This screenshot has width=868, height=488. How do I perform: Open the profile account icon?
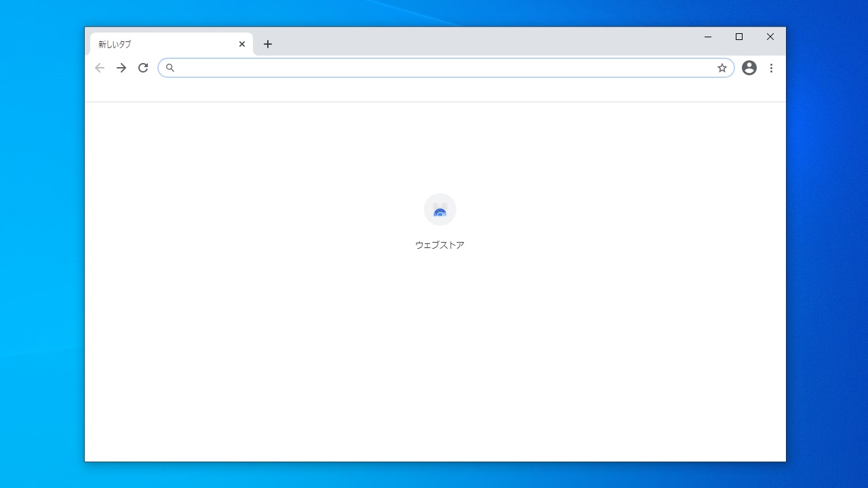coord(749,68)
